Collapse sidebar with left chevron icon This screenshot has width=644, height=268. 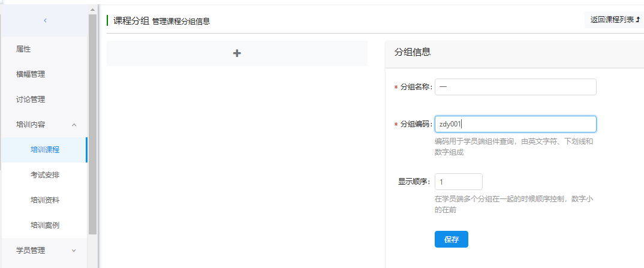[x=45, y=20]
